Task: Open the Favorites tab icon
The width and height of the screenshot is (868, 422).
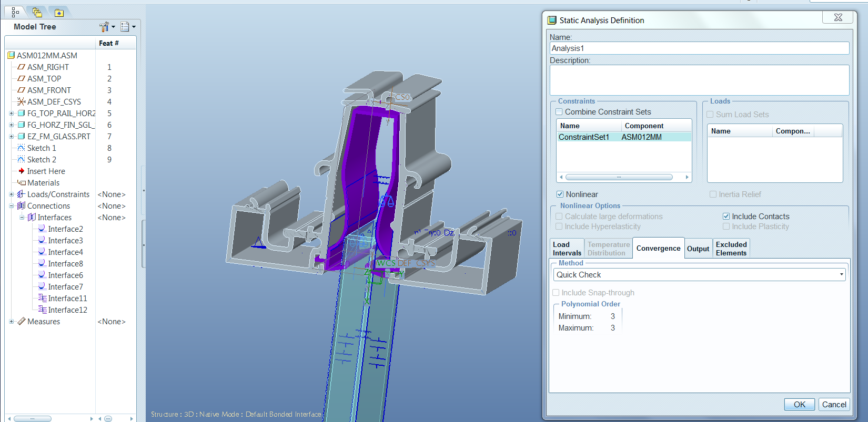Action: [x=59, y=13]
